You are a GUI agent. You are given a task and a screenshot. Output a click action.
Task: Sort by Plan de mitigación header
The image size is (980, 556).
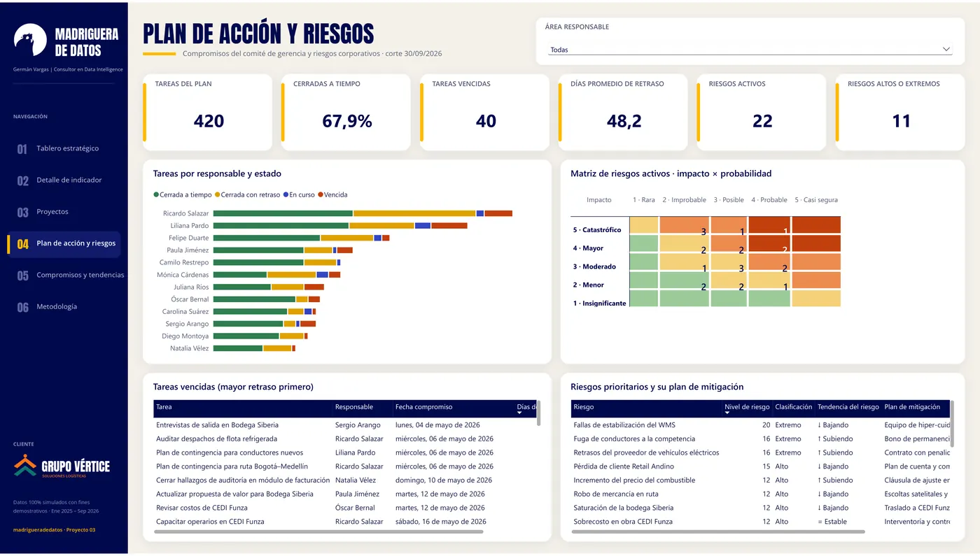pos(916,407)
